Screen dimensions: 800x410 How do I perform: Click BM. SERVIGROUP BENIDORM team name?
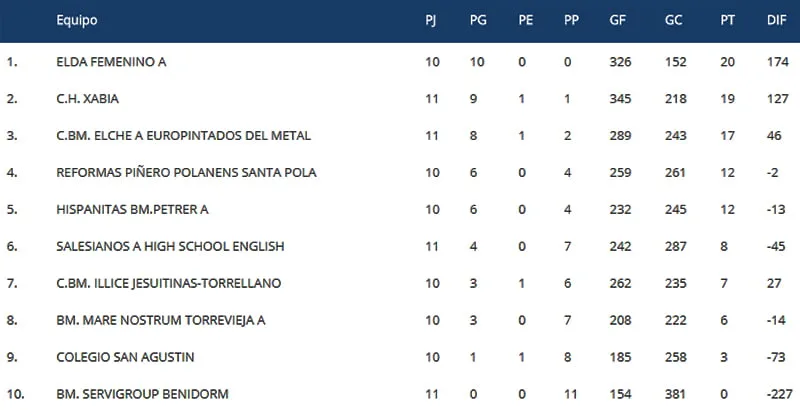[143, 394]
